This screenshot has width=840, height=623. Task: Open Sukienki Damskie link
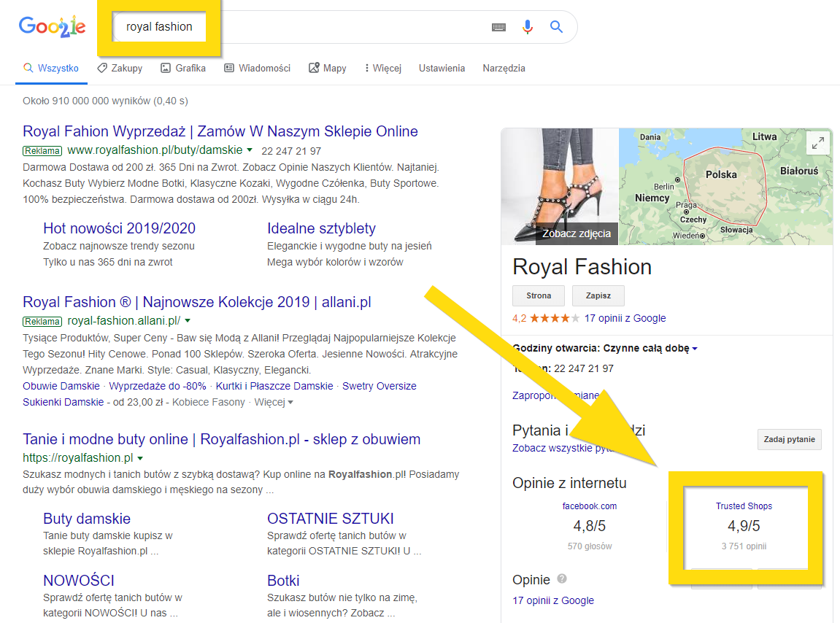[63, 402]
